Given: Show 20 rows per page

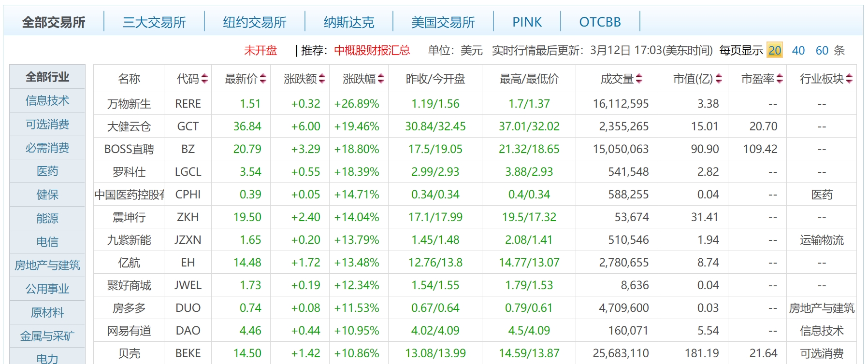Looking at the screenshot, I should [775, 50].
